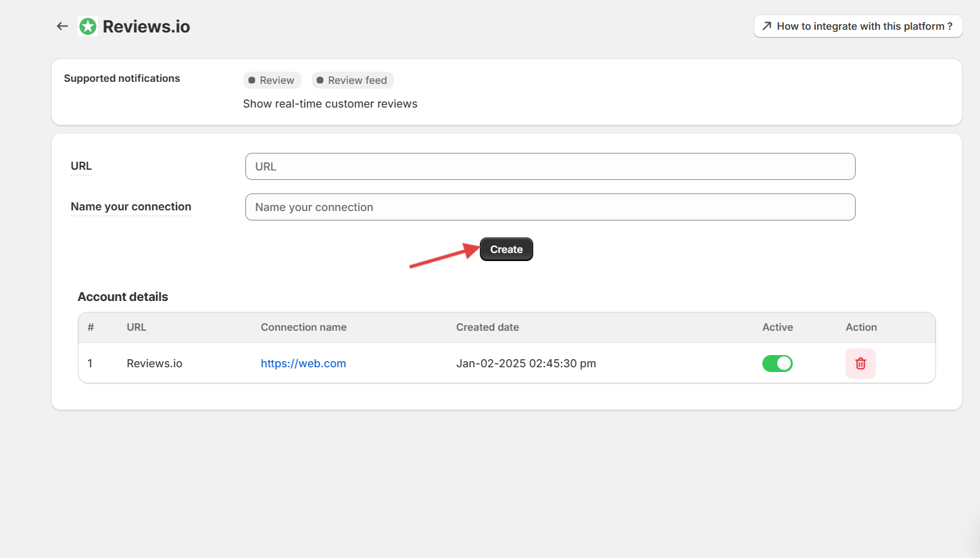The width and height of the screenshot is (980, 558).
Task: Click the Name your connection label
Action: click(131, 207)
